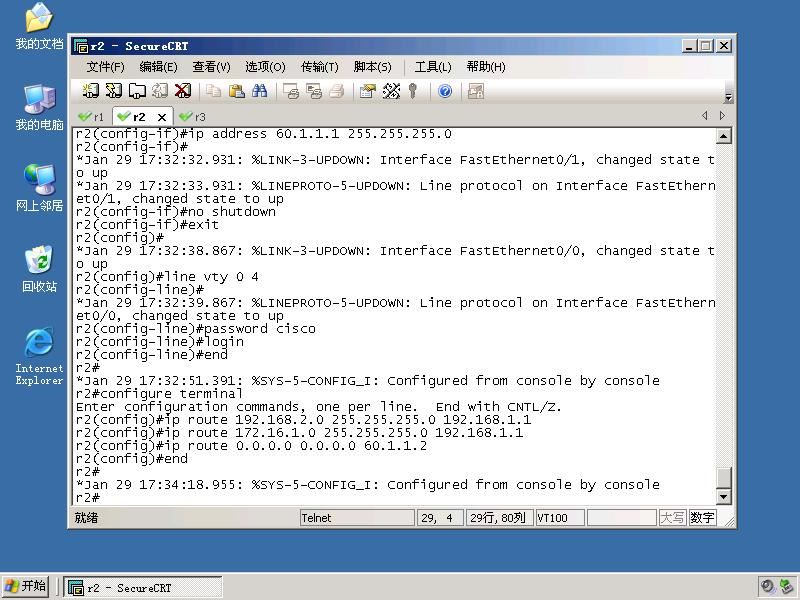Click the terminal scrollbar thumb
The width and height of the screenshot is (800, 600).
tap(723, 478)
